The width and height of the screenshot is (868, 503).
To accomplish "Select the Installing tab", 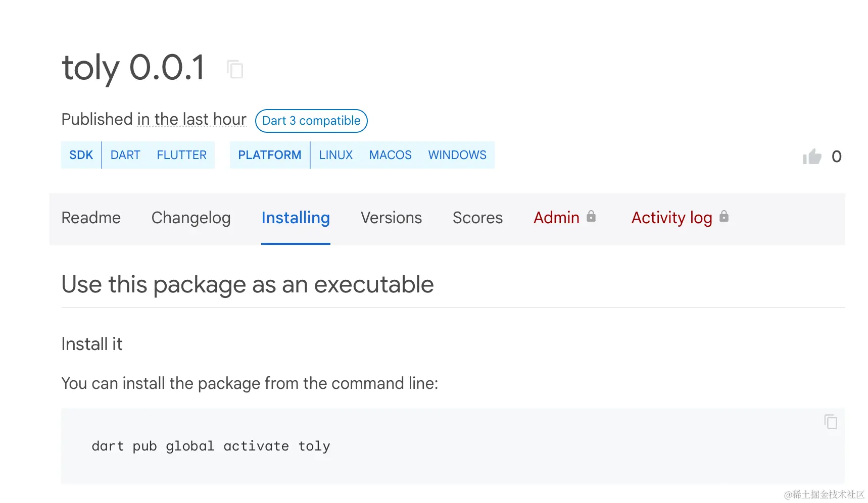I will pyautogui.click(x=296, y=218).
